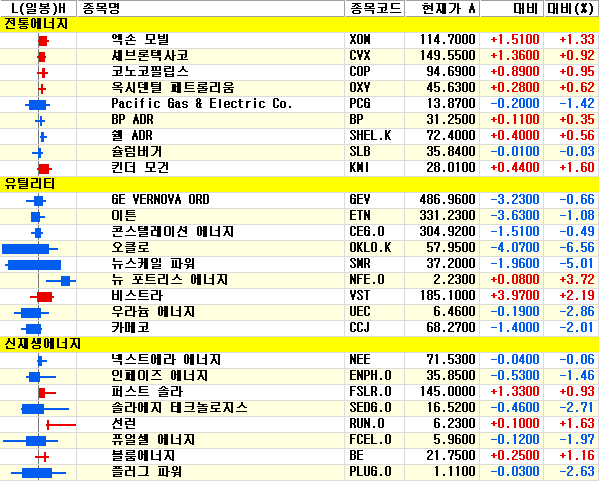Click the Pacific Gas & Electric candle icon
The image size is (599, 481).
click(x=37, y=104)
